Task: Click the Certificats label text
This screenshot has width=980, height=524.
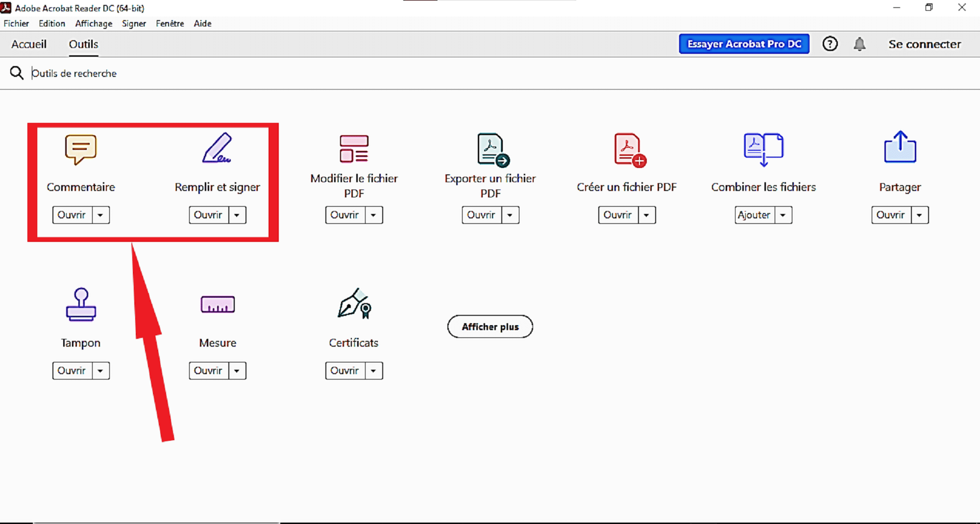Action: (x=354, y=343)
